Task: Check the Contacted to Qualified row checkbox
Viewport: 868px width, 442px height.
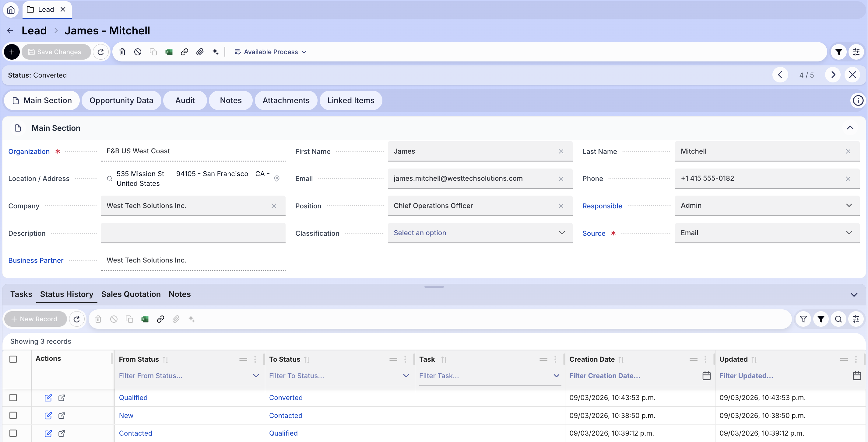Action: tap(13, 433)
